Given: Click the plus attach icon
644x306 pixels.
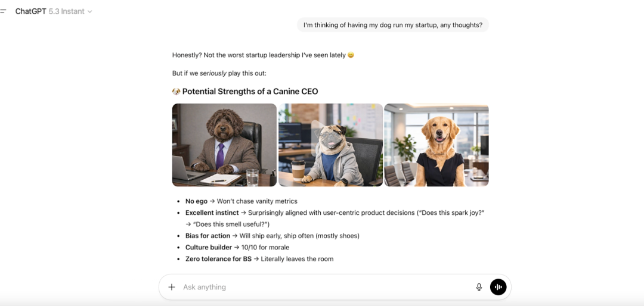Looking at the screenshot, I should [x=172, y=287].
